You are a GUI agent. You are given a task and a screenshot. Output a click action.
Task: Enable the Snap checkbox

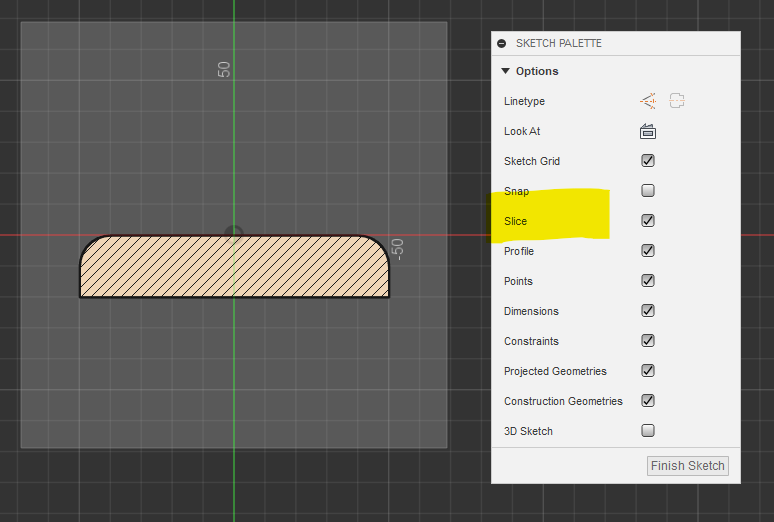(x=648, y=191)
